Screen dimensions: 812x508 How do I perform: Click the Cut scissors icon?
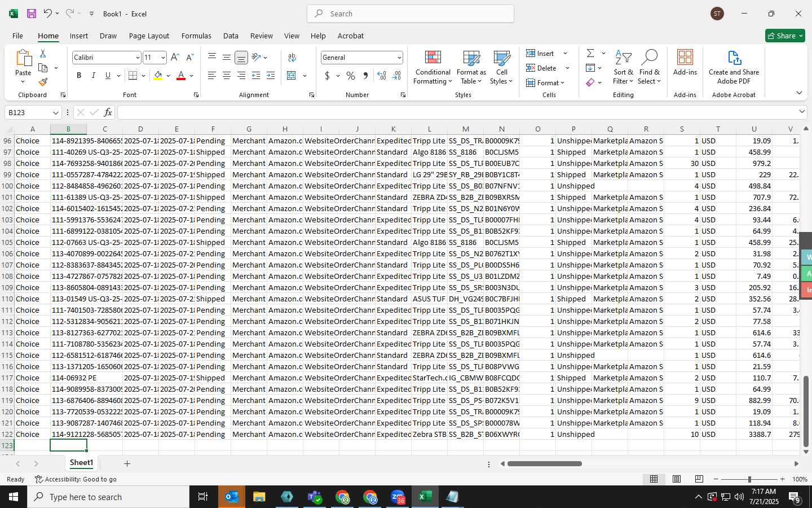[x=43, y=53]
